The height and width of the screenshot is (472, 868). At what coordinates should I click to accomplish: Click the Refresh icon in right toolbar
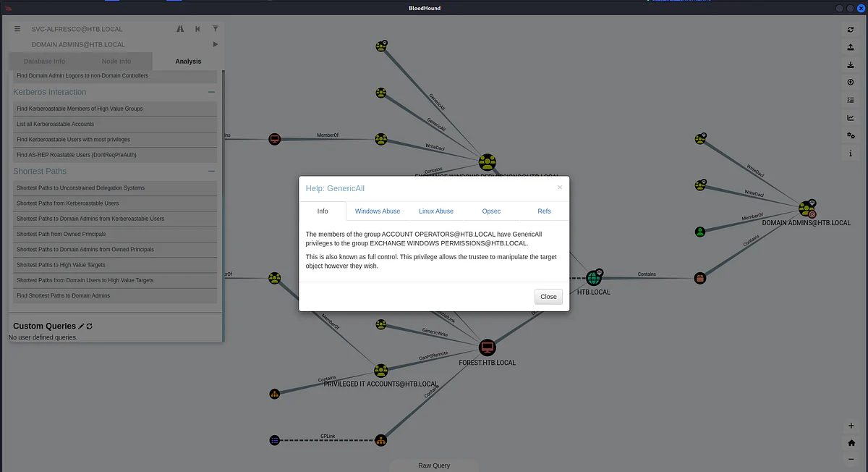851,30
